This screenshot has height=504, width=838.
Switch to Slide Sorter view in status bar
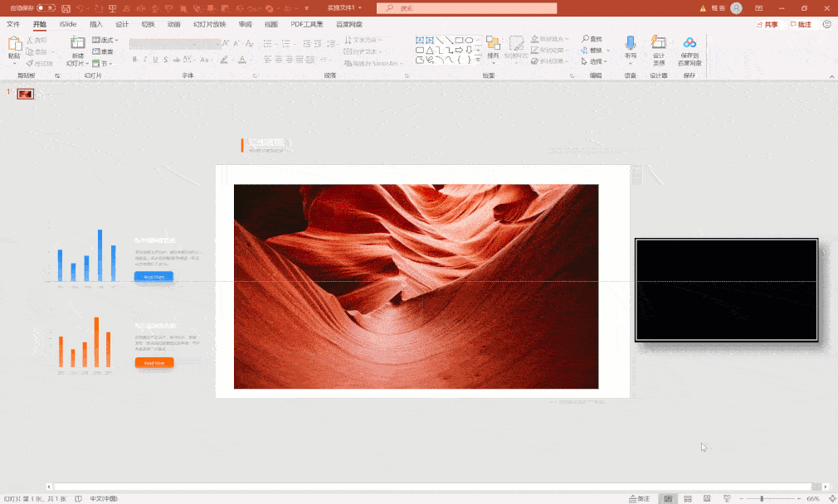click(x=688, y=499)
